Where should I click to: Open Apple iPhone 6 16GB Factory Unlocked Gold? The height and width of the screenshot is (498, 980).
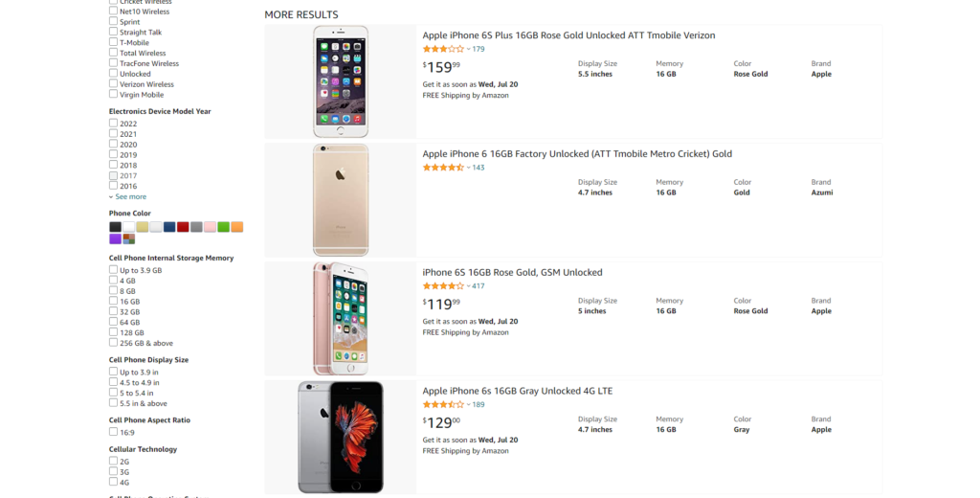tap(577, 154)
